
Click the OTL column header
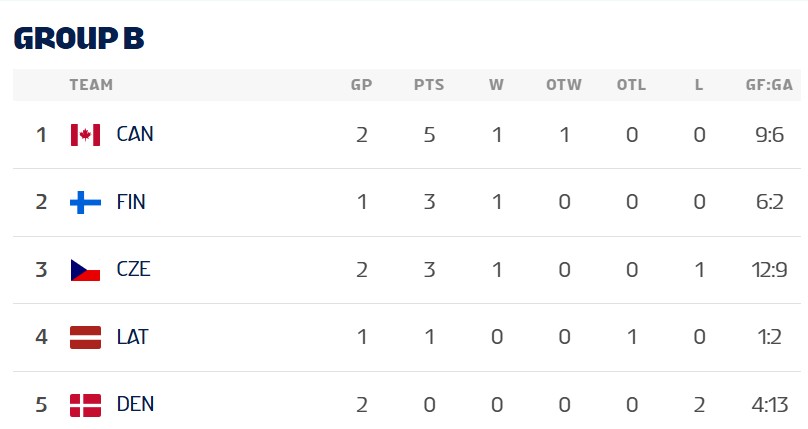click(x=631, y=85)
